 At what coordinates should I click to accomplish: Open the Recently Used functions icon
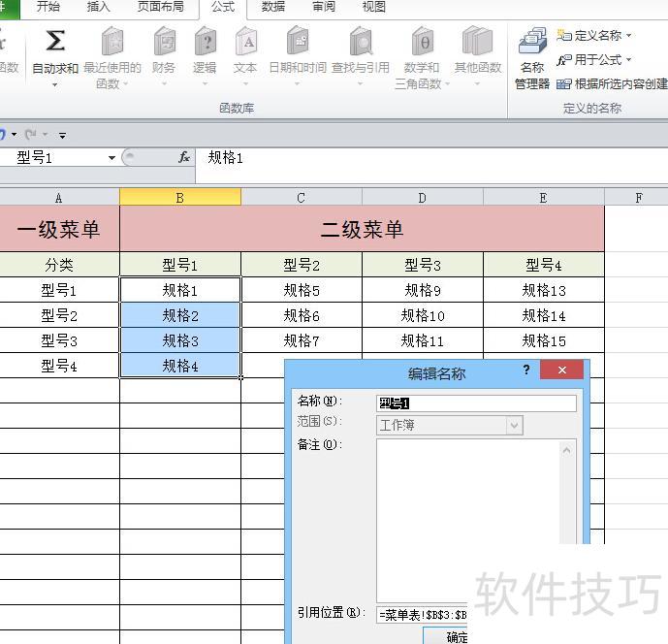click(x=112, y=42)
